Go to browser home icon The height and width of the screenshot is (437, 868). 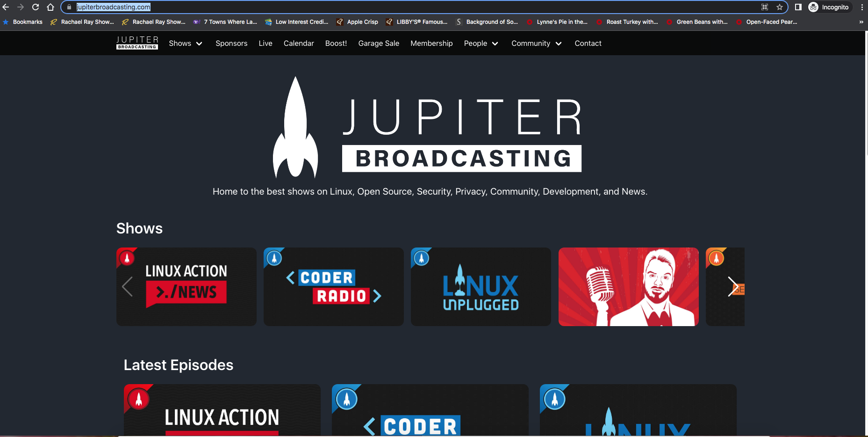(50, 7)
